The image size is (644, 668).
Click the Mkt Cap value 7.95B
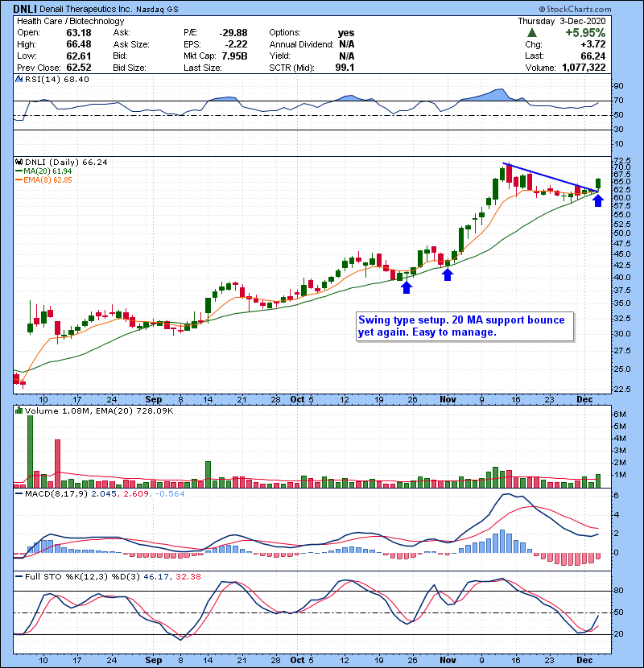234,56
